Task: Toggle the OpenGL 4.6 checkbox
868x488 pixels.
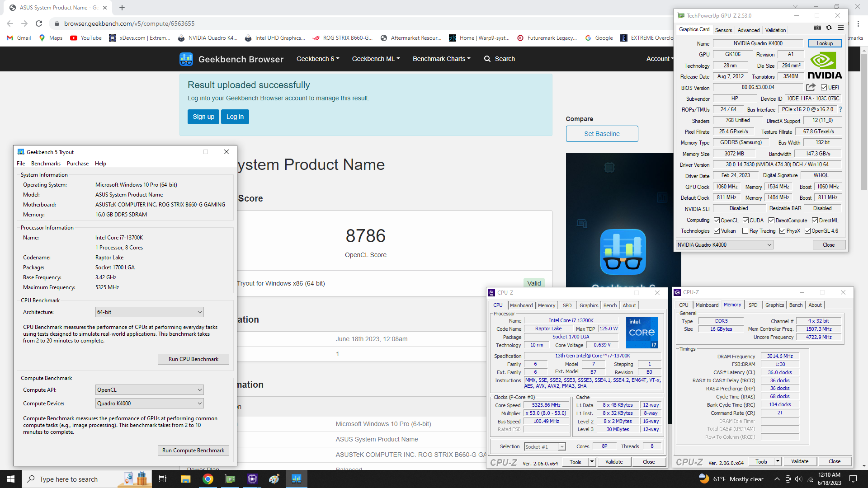Action: pyautogui.click(x=807, y=231)
